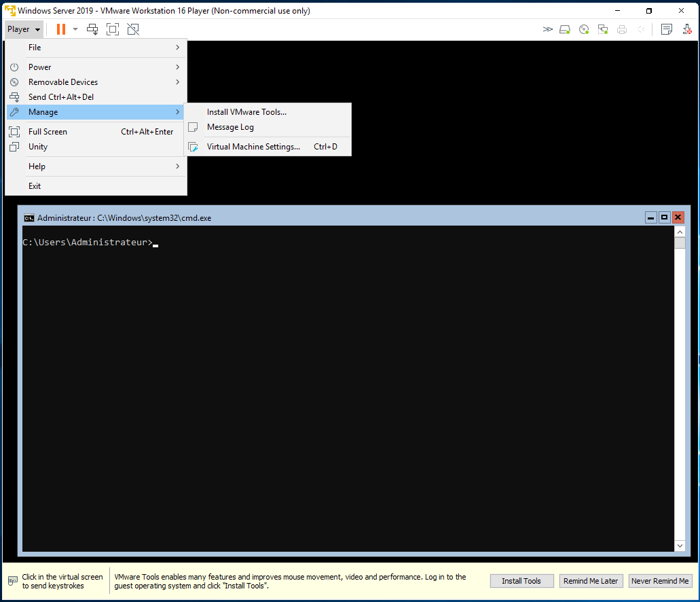Click the Message Log note icon in submenu
The height and width of the screenshot is (602, 700).
pyautogui.click(x=193, y=127)
